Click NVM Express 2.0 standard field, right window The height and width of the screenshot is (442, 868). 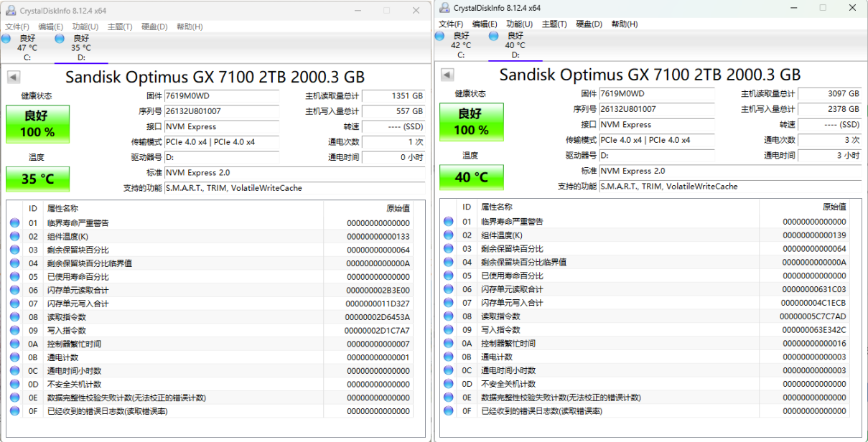[x=729, y=171]
